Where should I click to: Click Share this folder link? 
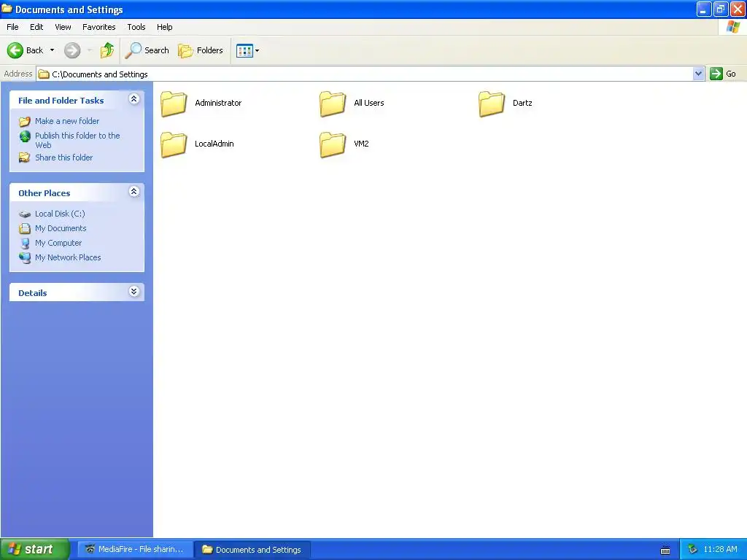point(64,157)
